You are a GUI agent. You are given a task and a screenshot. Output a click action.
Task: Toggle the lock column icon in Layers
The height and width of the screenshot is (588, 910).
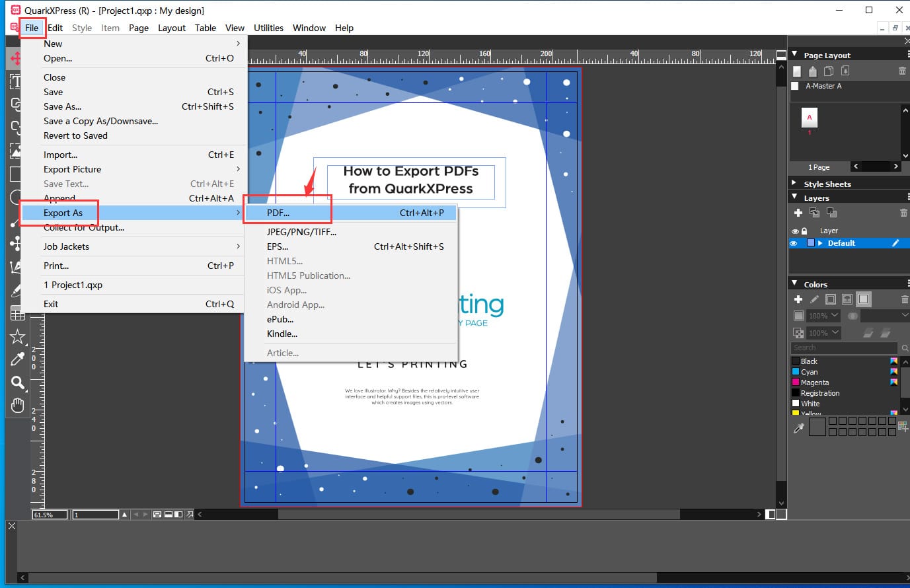pos(804,231)
